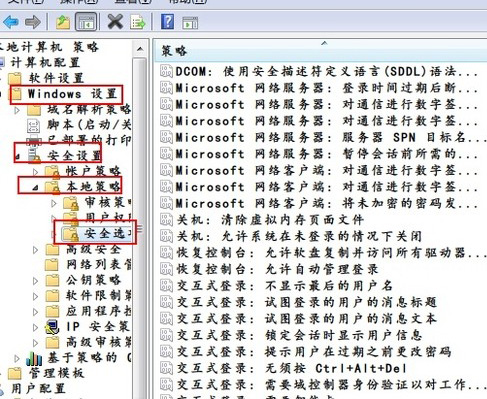
Task: Click the icon beside 交互式登录: 无须按 Ctrl+Alt+Del
Action: pyautogui.click(x=166, y=368)
